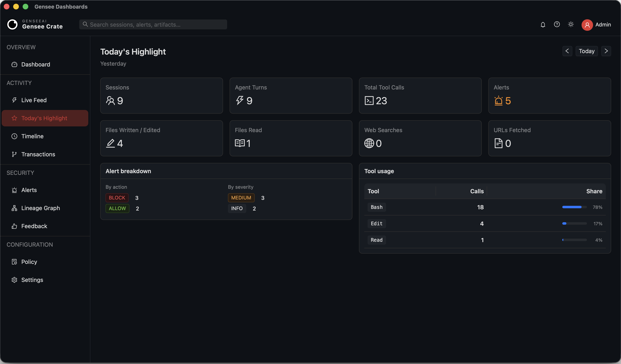Click the Dashboard gauge icon
This screenshot has height=364, width=621.
point(14,64)
